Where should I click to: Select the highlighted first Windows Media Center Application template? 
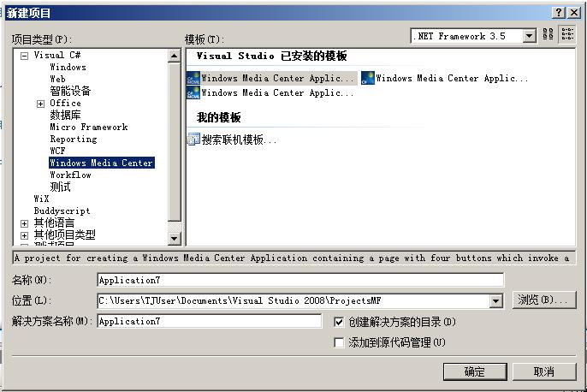pyautogui.click(x=270, y=78)
